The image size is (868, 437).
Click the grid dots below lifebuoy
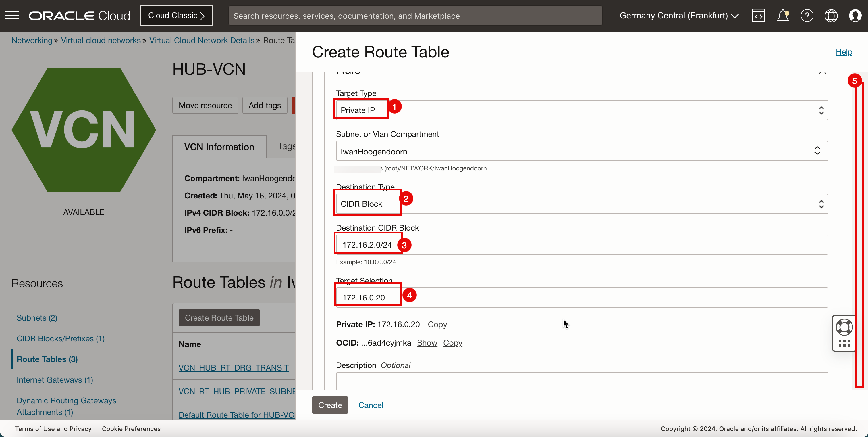pyautogui.click(x=844, y=343)
